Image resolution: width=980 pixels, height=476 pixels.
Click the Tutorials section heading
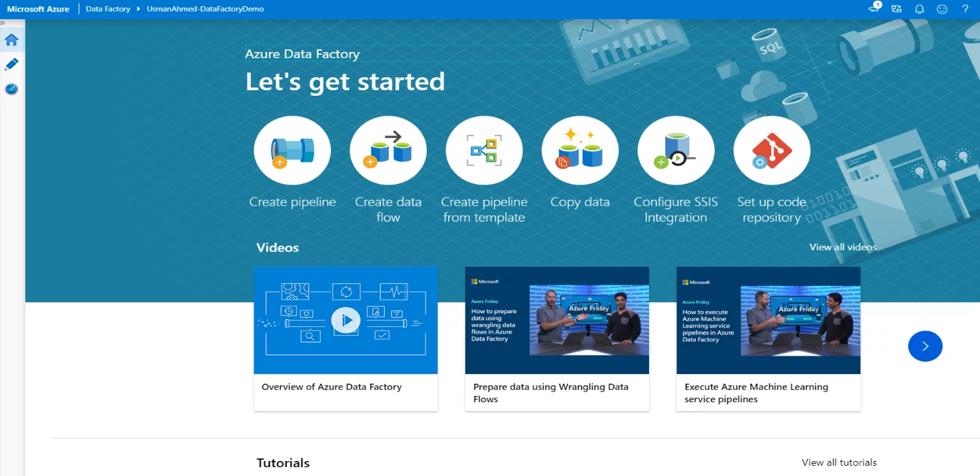point(283,463)
